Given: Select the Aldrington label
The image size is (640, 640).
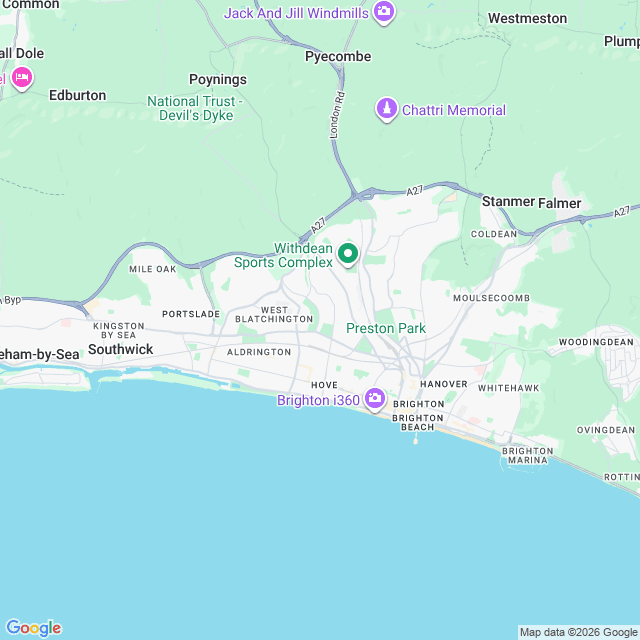Looking at the screenshot, I should pos(259,352).
